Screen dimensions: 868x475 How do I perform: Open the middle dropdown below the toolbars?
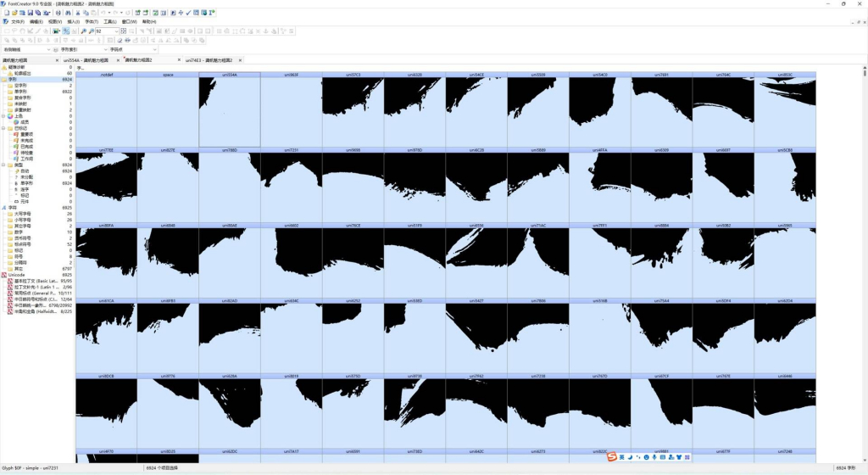click(82, 50)
